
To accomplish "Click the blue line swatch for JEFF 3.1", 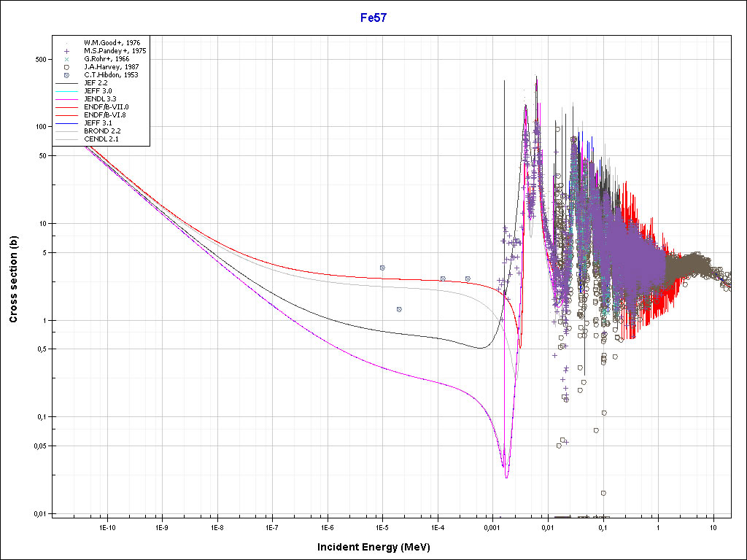I will [67, 123].
